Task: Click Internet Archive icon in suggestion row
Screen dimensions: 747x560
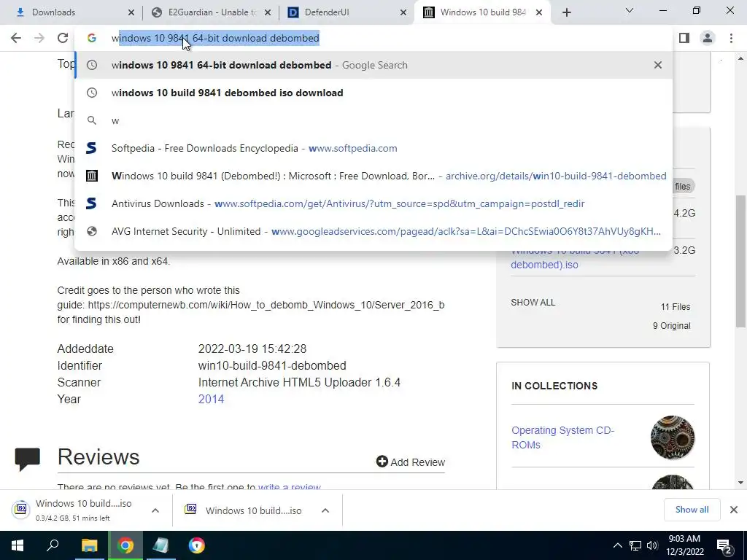Action: [91, 176]
